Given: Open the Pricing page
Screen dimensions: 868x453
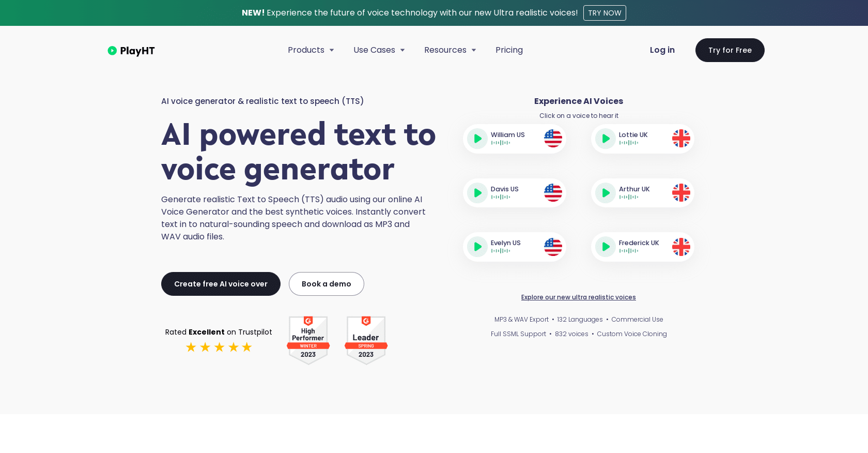Looking at the screenshot, I should pyautogui.click(x=509, y=50).
